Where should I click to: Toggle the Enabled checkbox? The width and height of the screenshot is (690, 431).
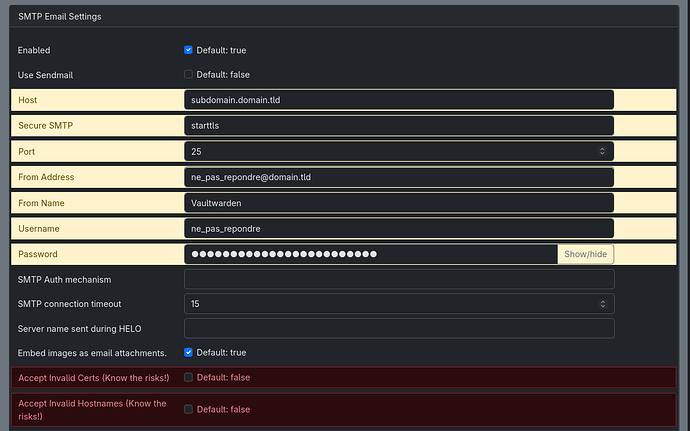[189, 50]
